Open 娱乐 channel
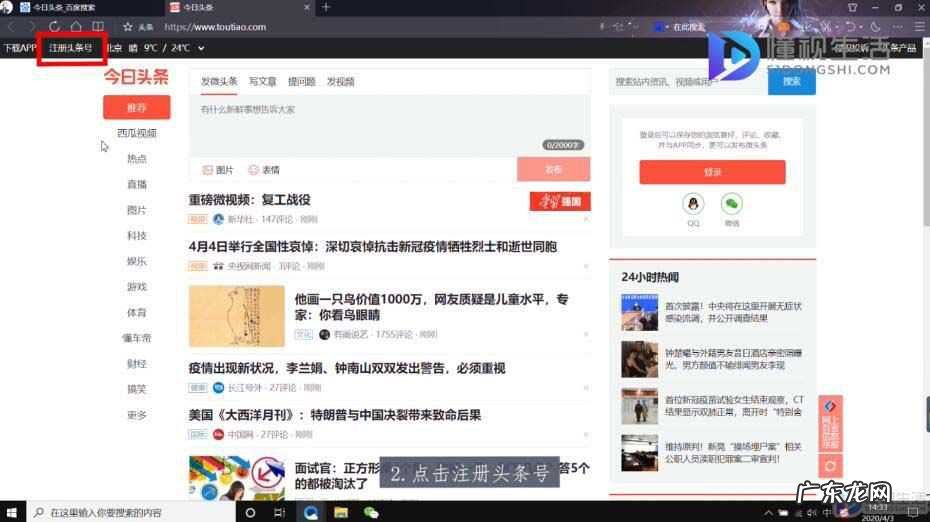This screenshot has width=930, height=522. [x=136, y=261]
